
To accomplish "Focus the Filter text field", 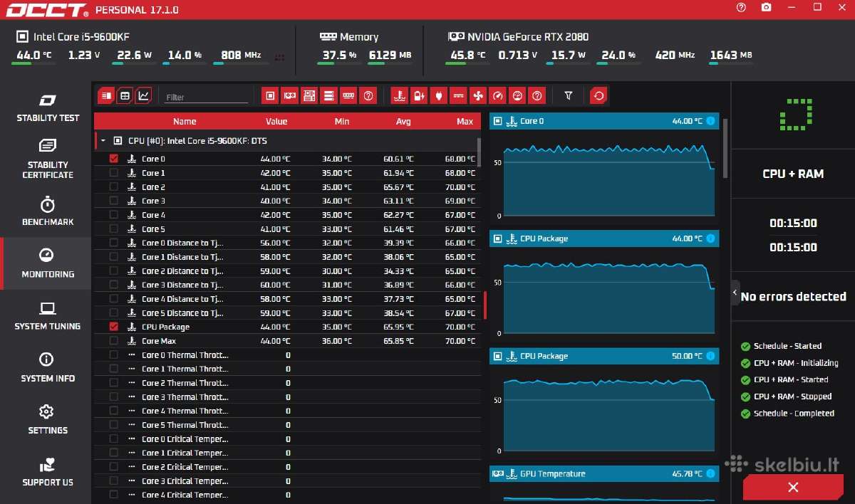I will point(206,97).
